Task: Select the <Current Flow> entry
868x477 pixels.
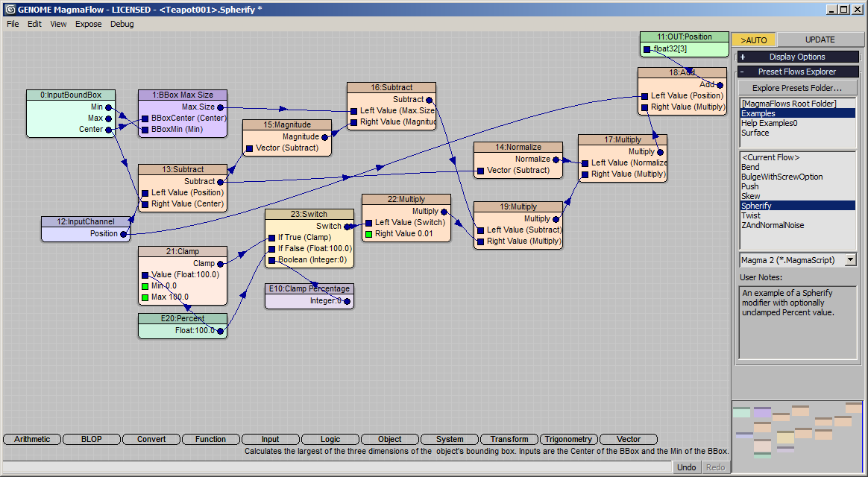Action: point(797,157)
